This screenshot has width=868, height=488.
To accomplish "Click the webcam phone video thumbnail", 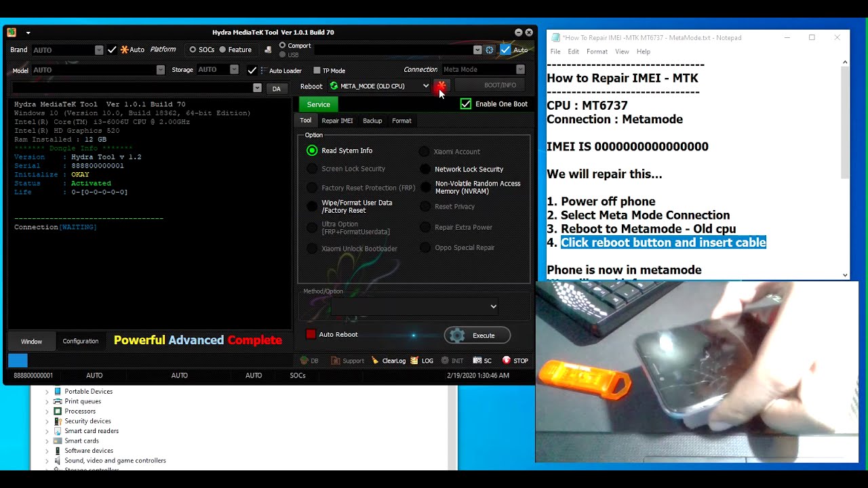I will click(x=696, y=372).
